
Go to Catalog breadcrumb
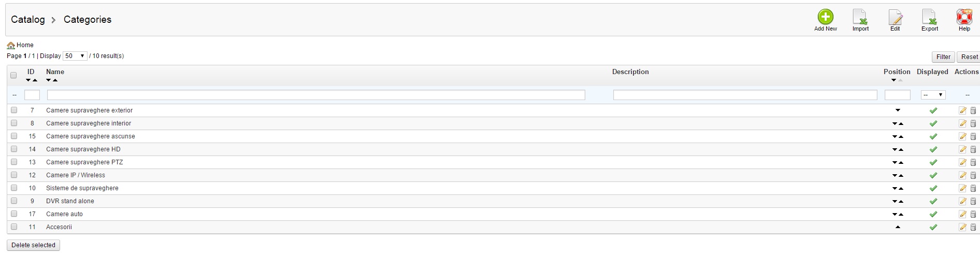tap(28, 20)
